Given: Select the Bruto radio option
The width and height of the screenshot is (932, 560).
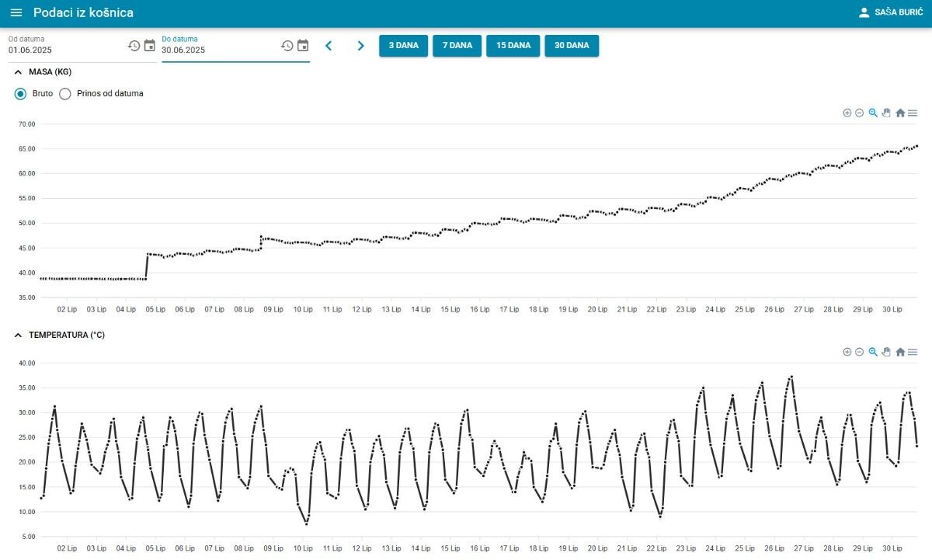Looking at the screenshot, I should coord(21,94).
